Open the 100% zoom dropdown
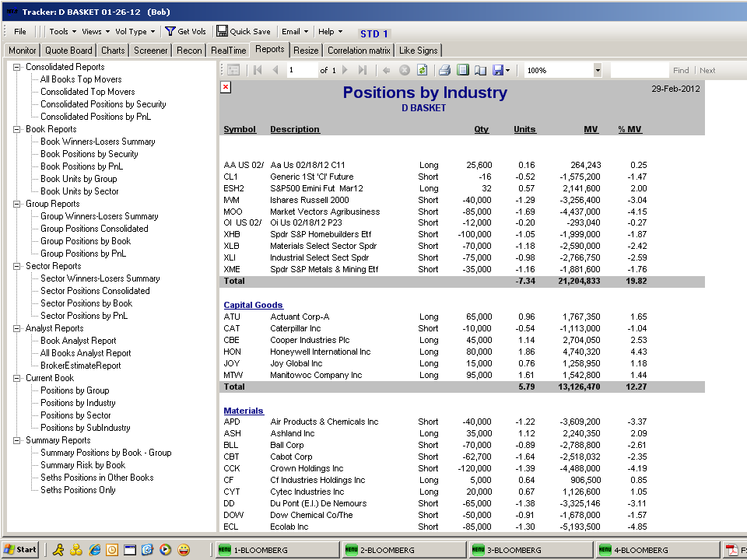 (598, 71)
